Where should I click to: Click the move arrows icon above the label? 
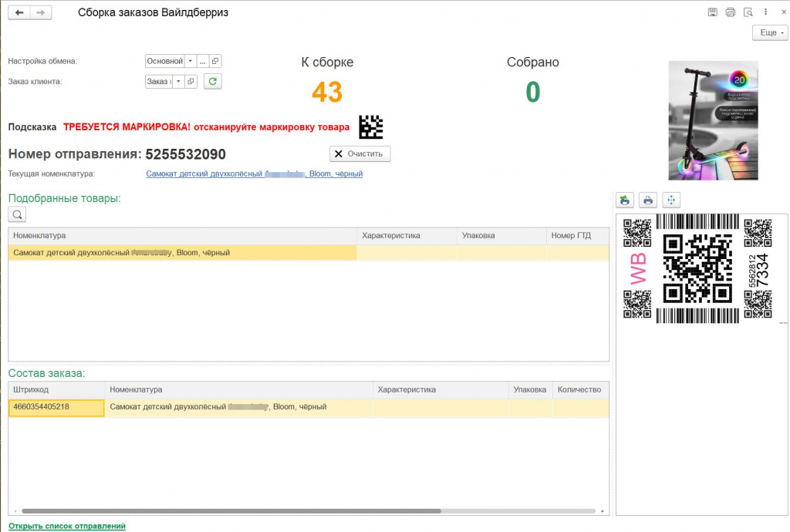pos(671,200)
